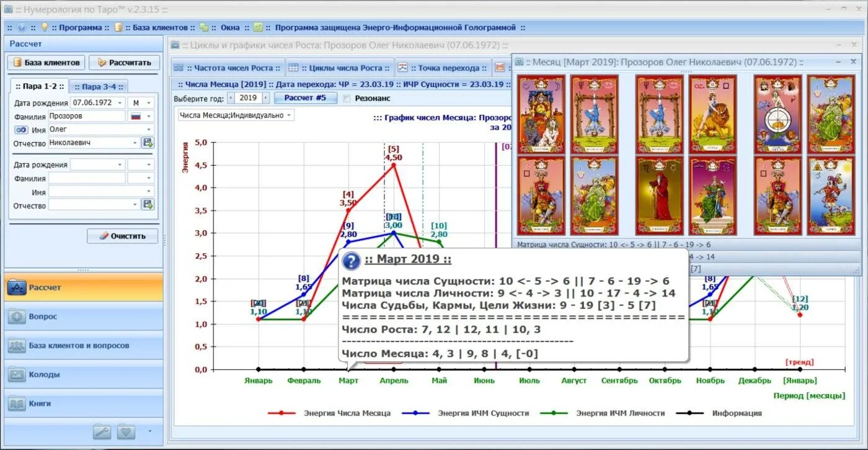Open the heart favorites folder icon

[126, 431]
